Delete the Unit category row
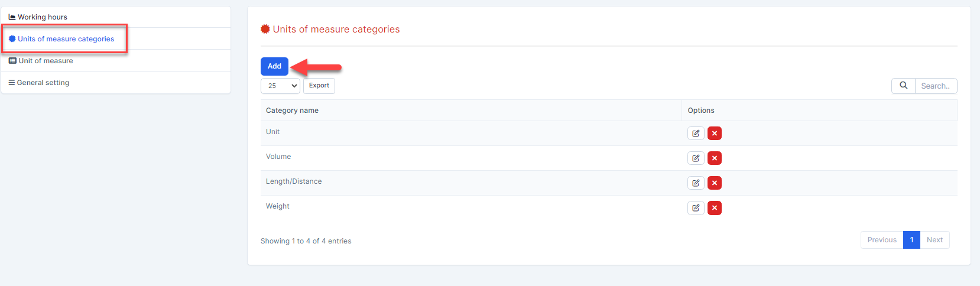 [x=715, y=134]
